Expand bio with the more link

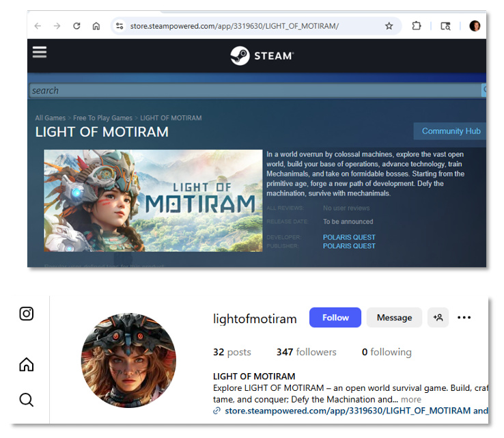coord(411,400)
